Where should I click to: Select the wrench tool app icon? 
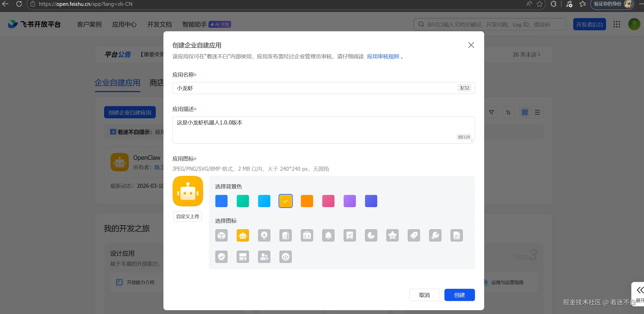[x=435, y=236]
